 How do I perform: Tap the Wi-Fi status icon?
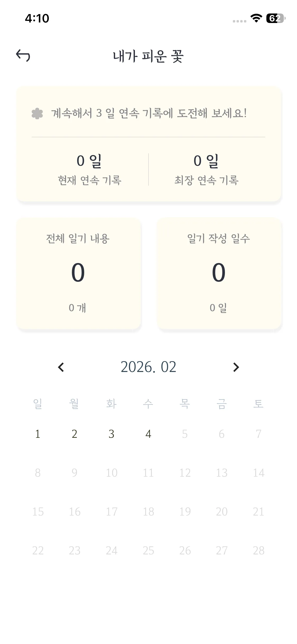click(256, 18)
